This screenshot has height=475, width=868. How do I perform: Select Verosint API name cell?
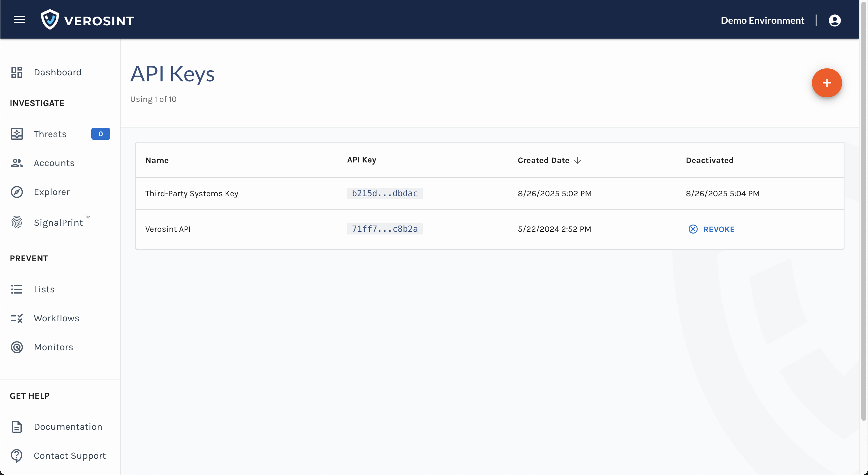168,229
